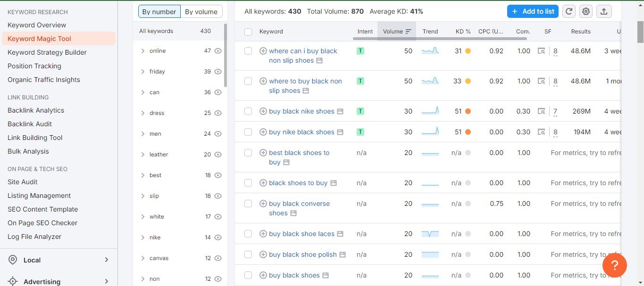This screenshot has width=644, height=286.
Task: Click the 'Add to list' button
Action: point(533,11)
